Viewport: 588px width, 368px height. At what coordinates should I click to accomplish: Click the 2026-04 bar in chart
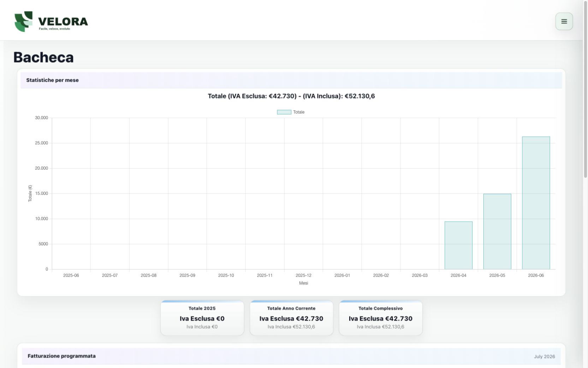point(458,245)
